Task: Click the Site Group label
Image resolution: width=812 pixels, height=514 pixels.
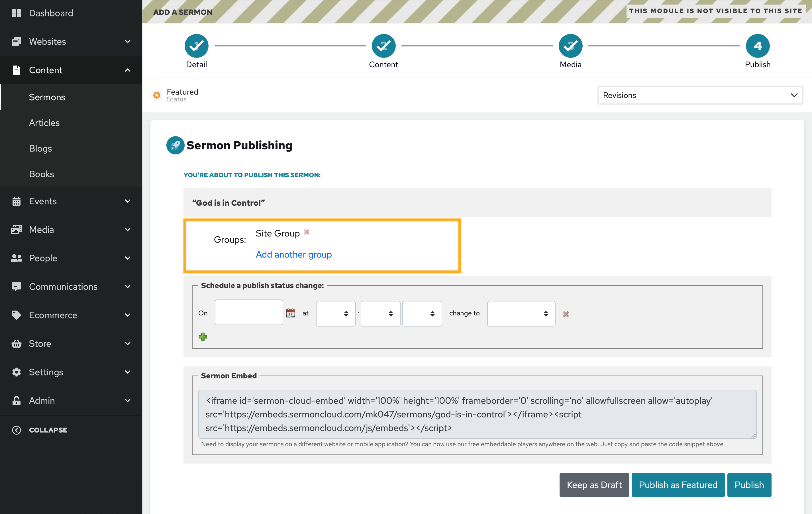Action: 278,233
